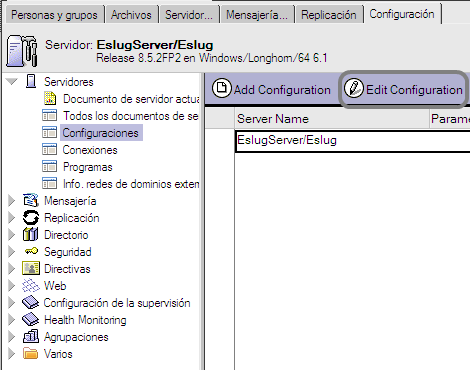470x370 pixels.
Task: Click the view icon beside Programas
Action: 49,166
